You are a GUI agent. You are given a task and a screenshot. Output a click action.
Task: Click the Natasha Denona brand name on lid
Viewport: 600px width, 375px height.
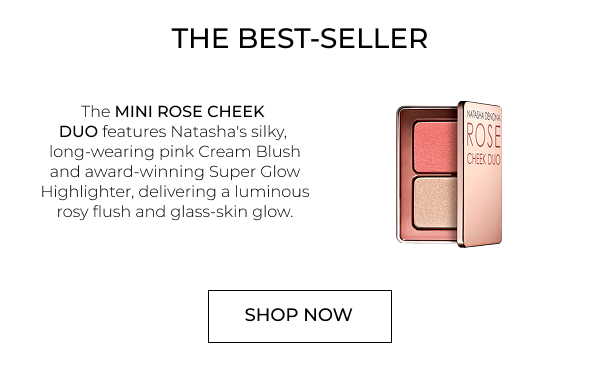484,116
